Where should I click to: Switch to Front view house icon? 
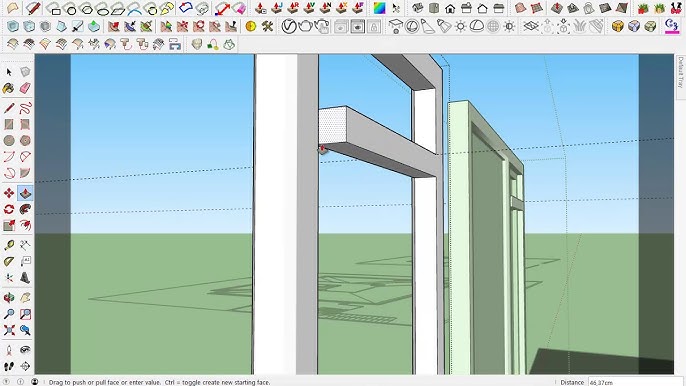(450, 8)
